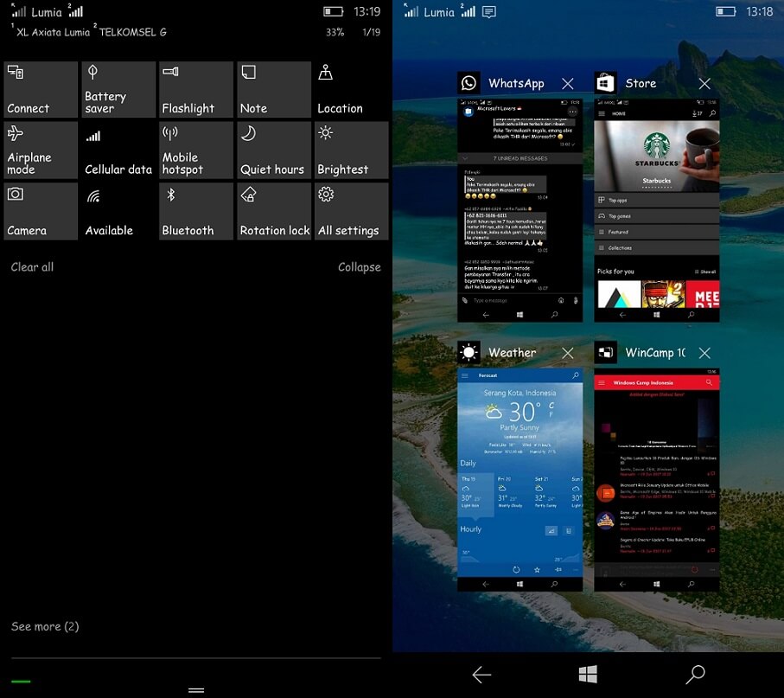The image size is (784, 698).
Task: Tap the 7 unread messages divider in WhatsApp
Action: (520, 158)
